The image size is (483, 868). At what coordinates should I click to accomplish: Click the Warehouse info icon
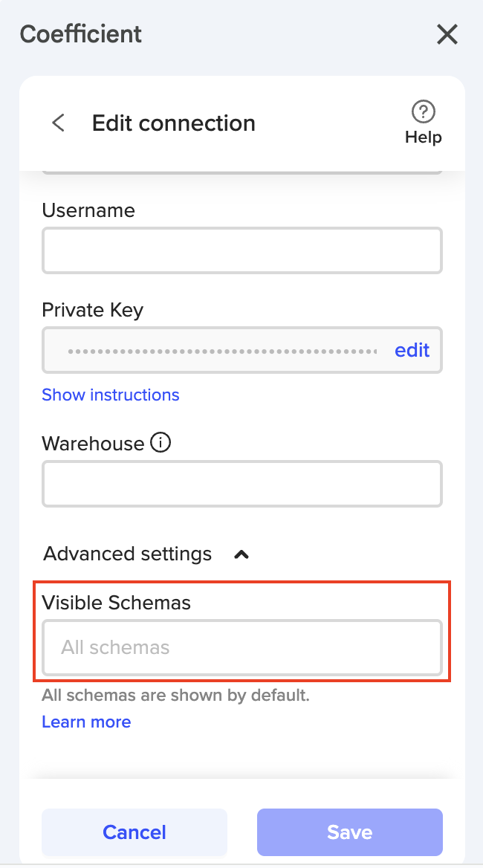tap(161, 443)
